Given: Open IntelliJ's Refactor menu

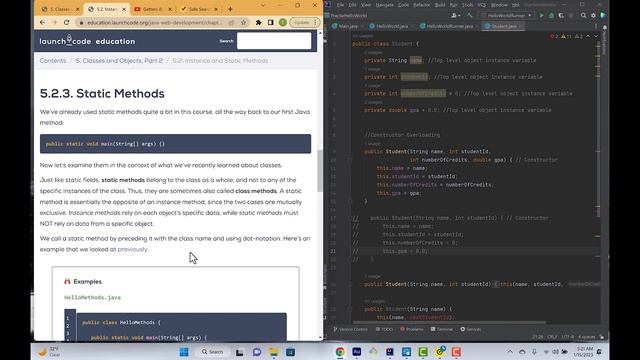Looking at the screenshot, I should point(422,5).
